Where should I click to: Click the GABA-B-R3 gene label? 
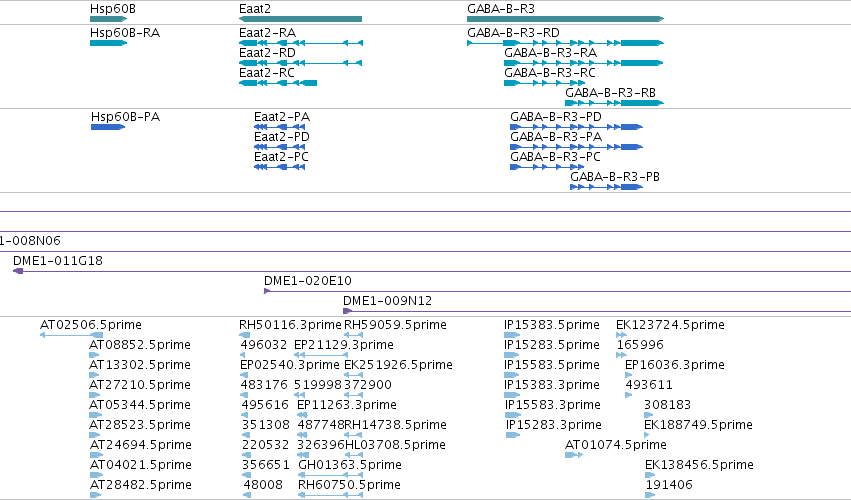[x=501, y=9]
